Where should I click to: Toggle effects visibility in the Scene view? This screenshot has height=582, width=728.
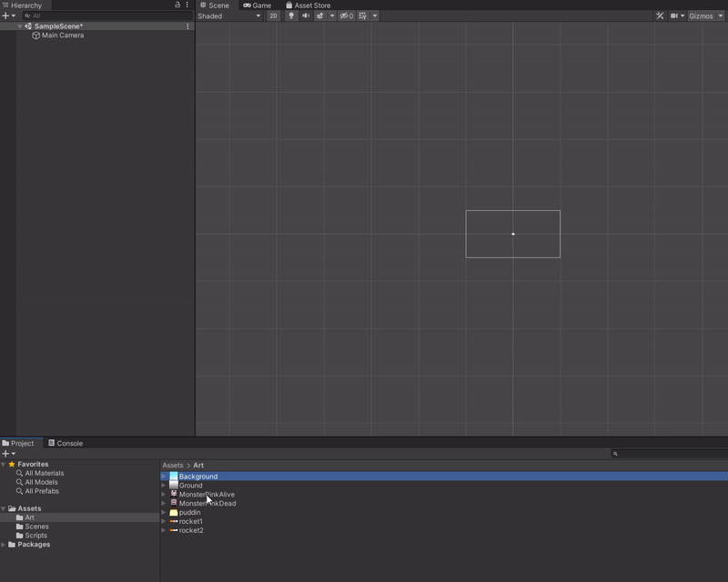click(321, 15)
